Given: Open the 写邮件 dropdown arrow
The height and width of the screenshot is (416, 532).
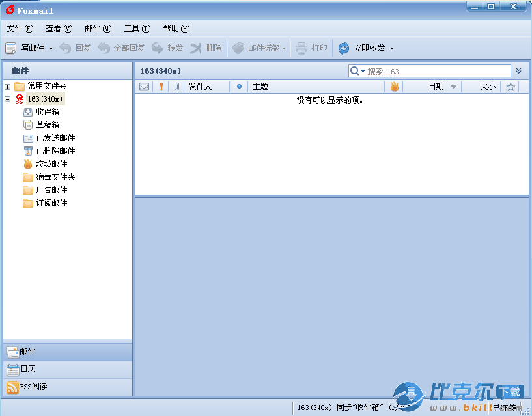Looking at the screenshot, I should (x=51, y=49).
